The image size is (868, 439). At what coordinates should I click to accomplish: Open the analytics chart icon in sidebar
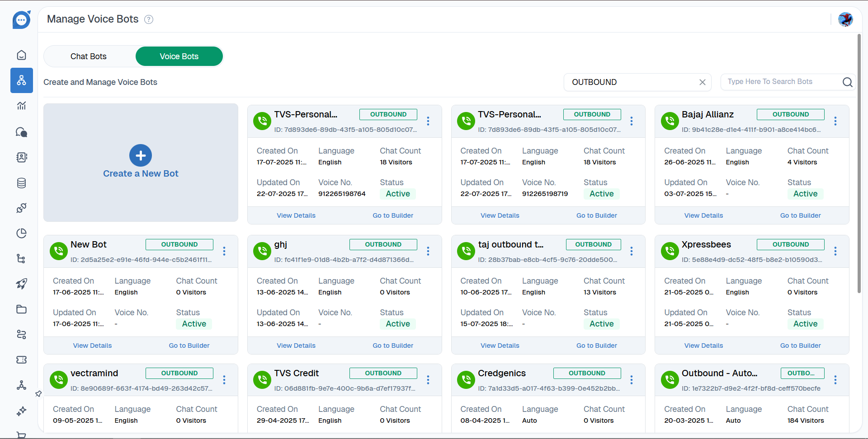(x=21, y=106)
